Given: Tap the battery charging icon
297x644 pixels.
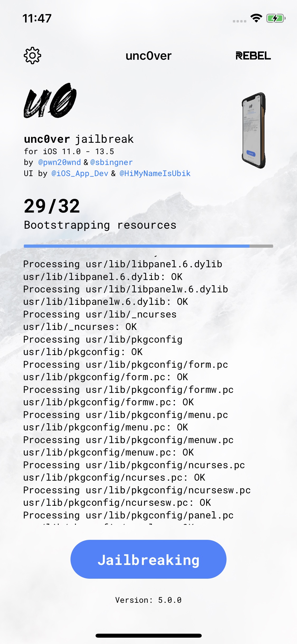Looking at the screenshot, I should (x=276, y=18).
